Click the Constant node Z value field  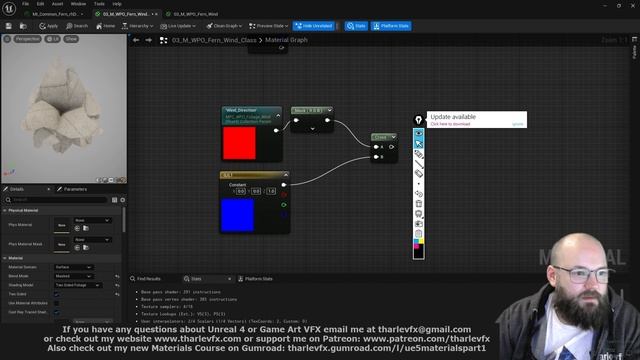coord(271,191)
